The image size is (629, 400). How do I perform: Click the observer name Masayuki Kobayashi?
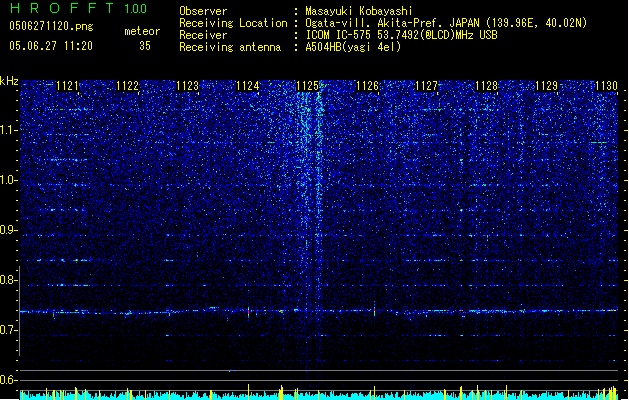(359, 11)
